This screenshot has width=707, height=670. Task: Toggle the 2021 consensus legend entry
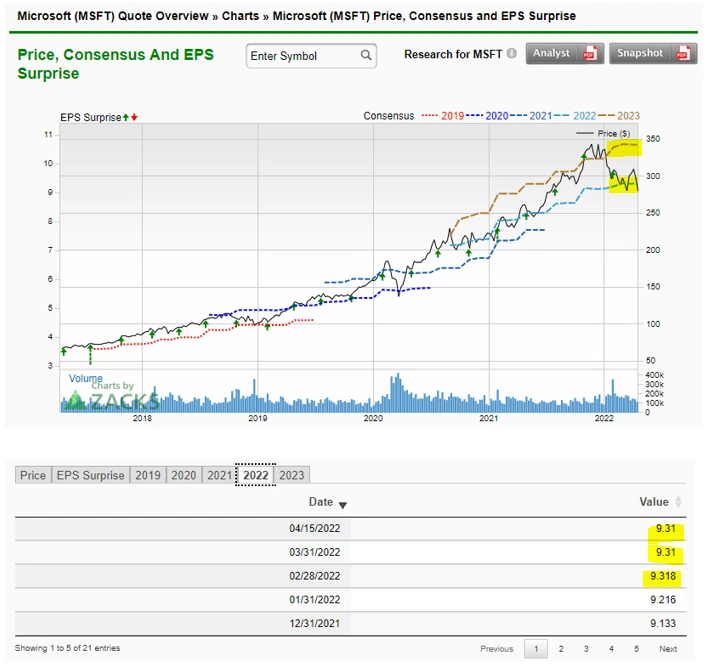pyautogui.click(x=531, y=116)
